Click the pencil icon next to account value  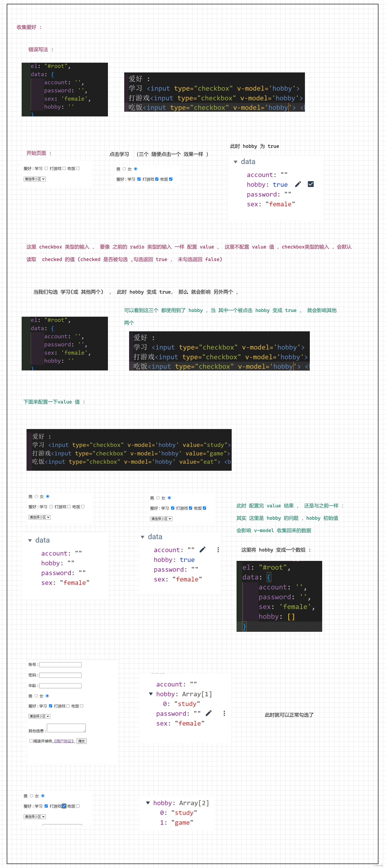point(202,550)
